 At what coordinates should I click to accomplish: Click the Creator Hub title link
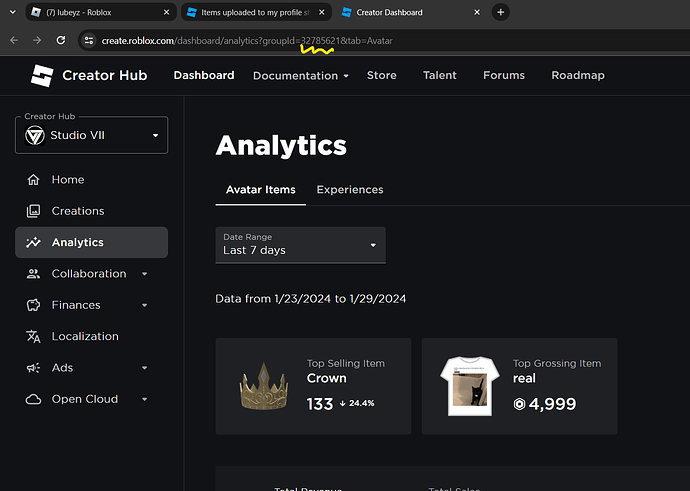(105, 75)
